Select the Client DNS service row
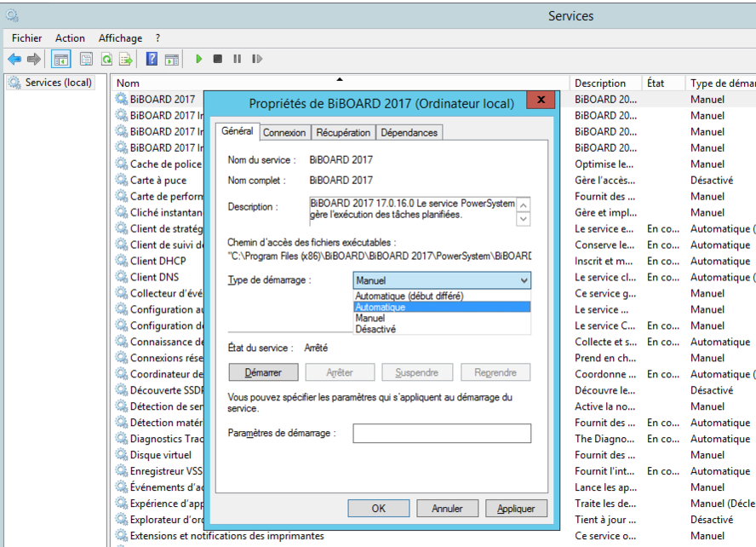 coord(154,278)
